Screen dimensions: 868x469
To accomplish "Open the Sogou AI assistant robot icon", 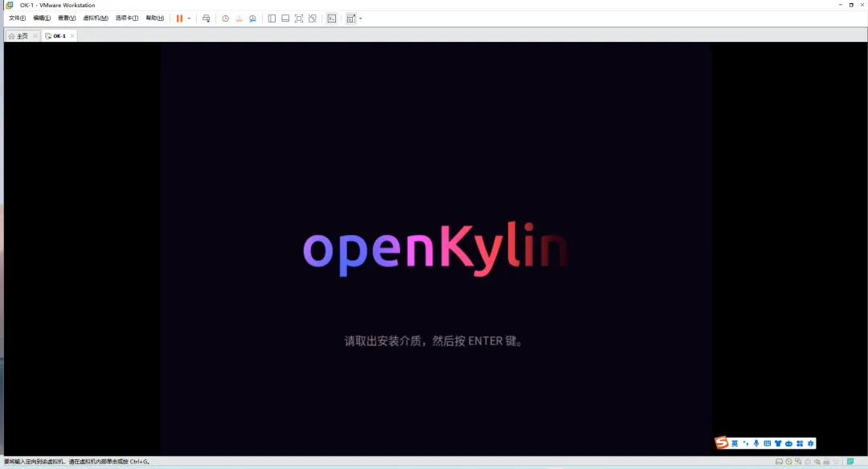I will pos(789,443).
